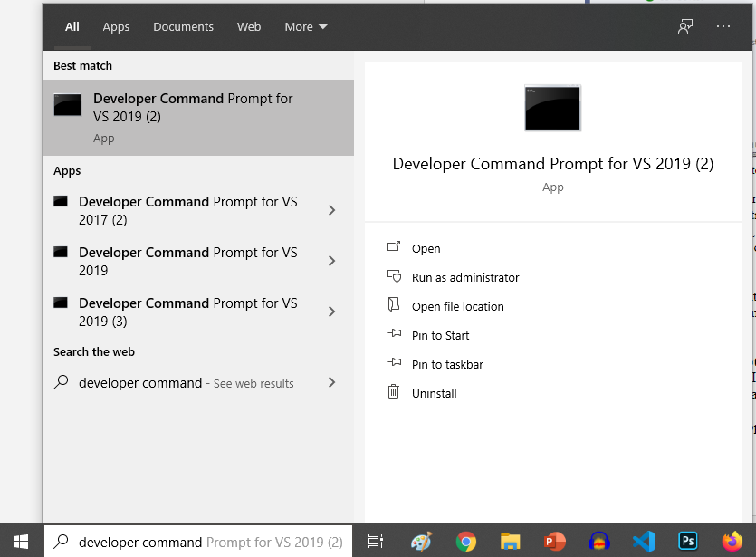
Task: Select the All search filter tab
Action: [72, 27]
